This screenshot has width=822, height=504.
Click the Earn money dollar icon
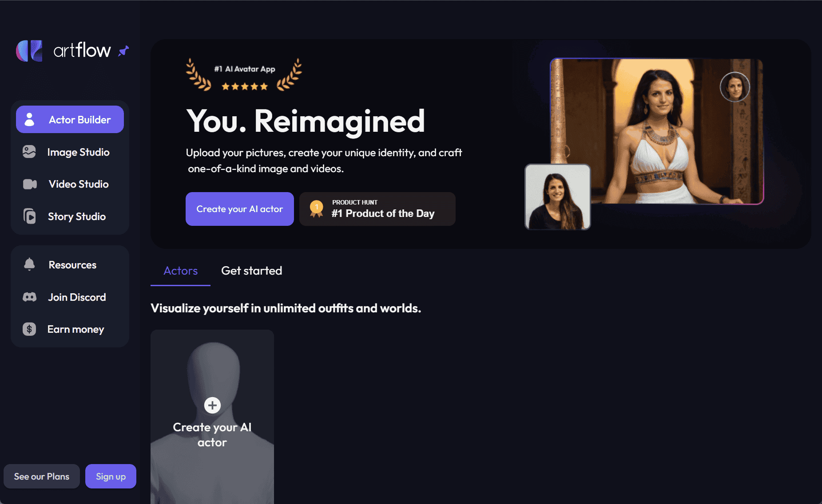point(29,329)
